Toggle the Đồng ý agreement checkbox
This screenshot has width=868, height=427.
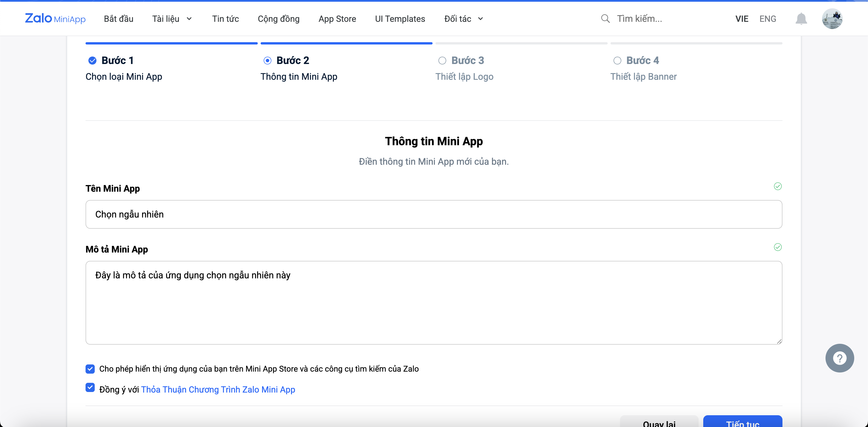tap(90, 388)
